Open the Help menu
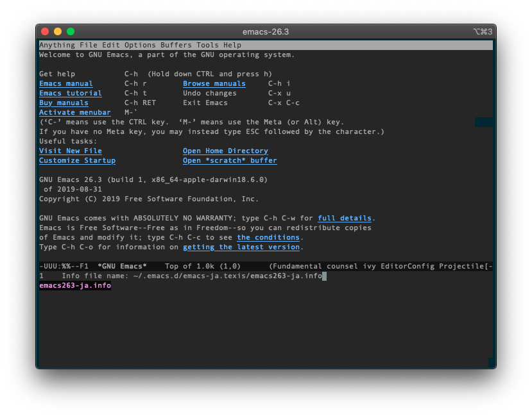The image size is (532, 416). tap(232, 45)
